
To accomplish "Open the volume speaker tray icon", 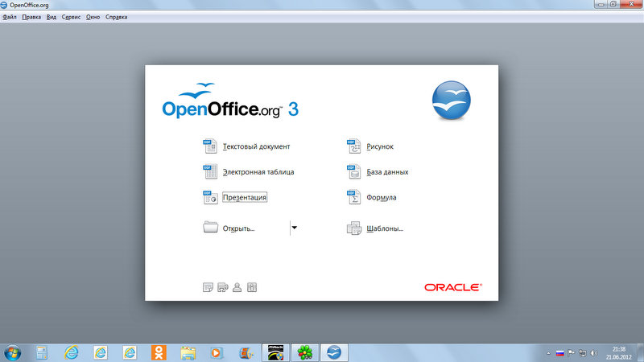I will [x=594, y=353].
